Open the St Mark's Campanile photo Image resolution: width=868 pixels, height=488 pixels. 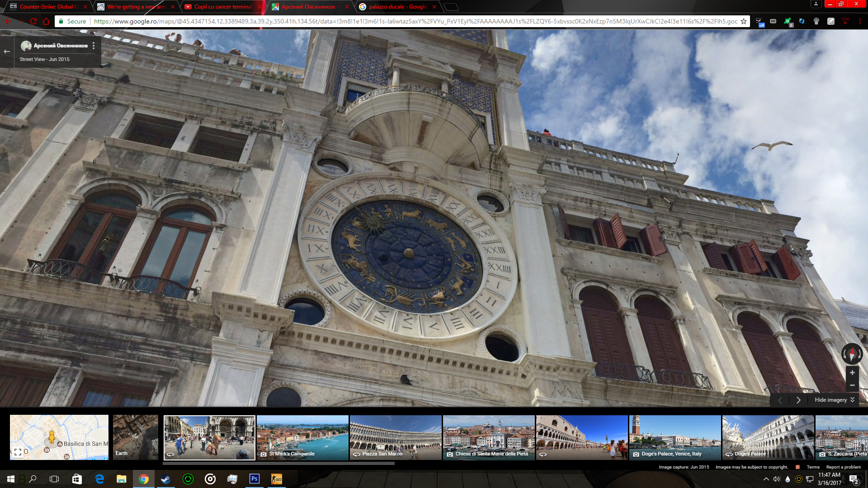coord(302,437)
